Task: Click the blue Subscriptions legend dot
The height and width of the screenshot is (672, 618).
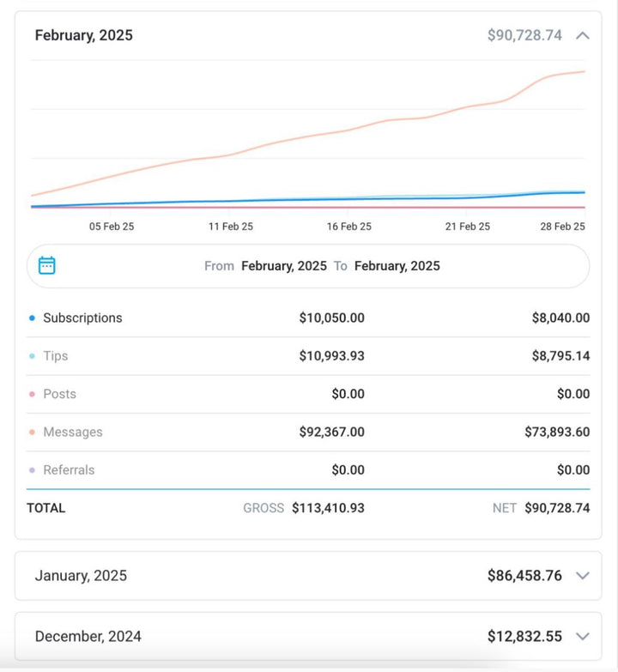Action: coord(32,318)
